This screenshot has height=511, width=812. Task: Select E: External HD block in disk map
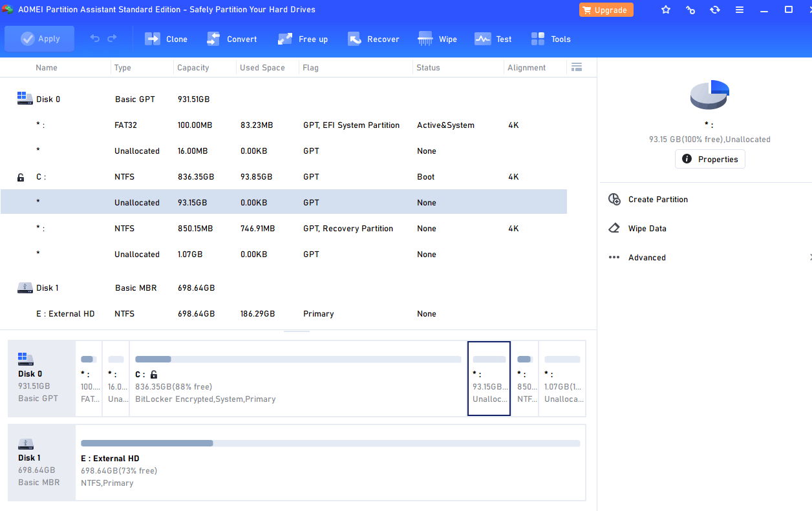pos(330,463)
